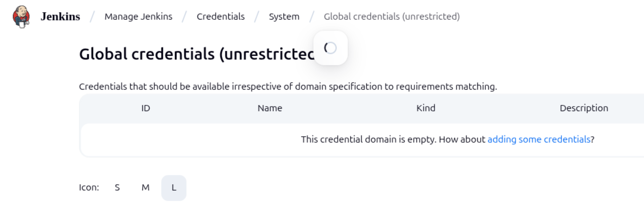
Task: Go to Manage Jenkins breadcrumb
Action: [x=139, y=16]
